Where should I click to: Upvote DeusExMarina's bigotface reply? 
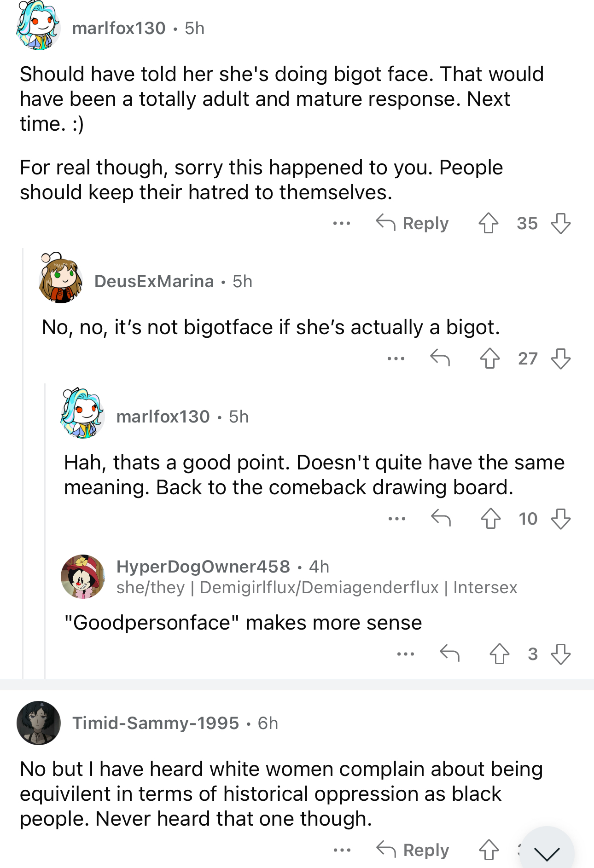[x=490, y=359]
